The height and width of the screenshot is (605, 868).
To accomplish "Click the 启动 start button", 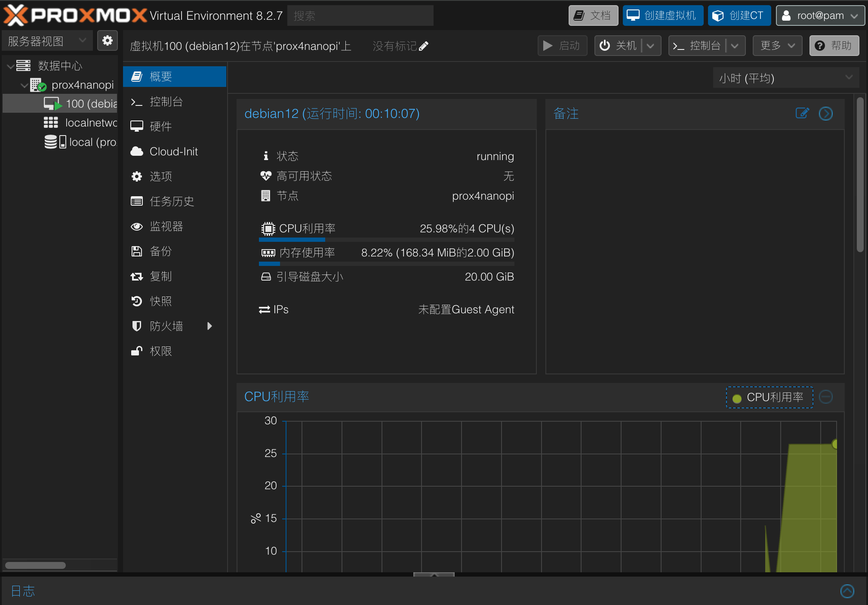I will pos(562,46).
